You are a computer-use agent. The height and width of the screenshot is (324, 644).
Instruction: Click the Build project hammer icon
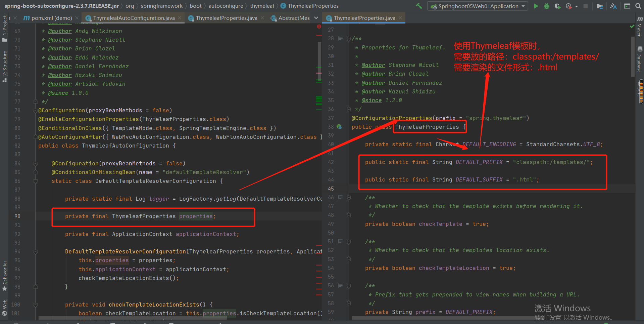pyautogui.click(x=419, y=6)
